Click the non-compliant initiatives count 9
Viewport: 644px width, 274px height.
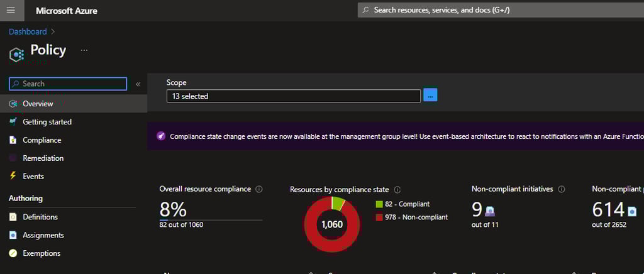point(477,209)
